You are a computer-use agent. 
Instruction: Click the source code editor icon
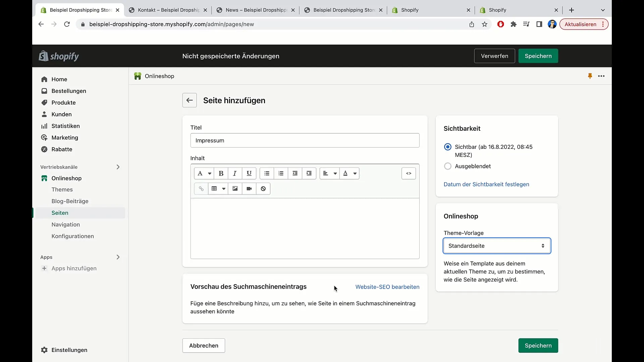coord(409,173)
